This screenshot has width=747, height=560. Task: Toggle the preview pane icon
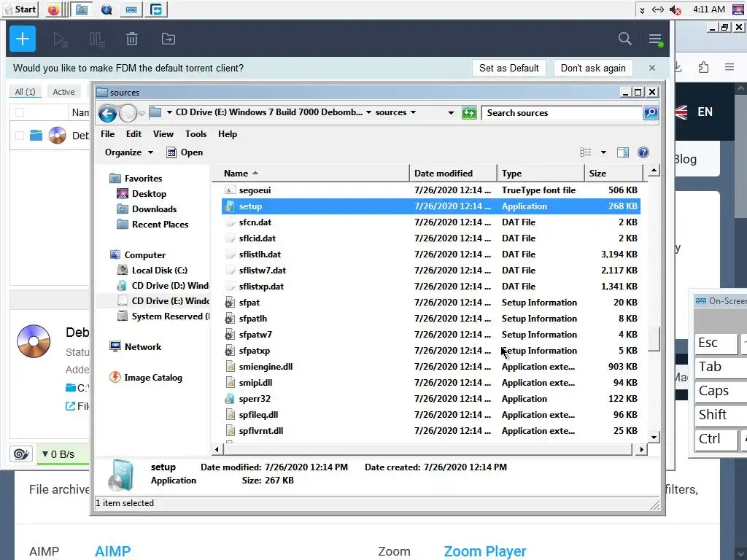(x=623, y=152)
